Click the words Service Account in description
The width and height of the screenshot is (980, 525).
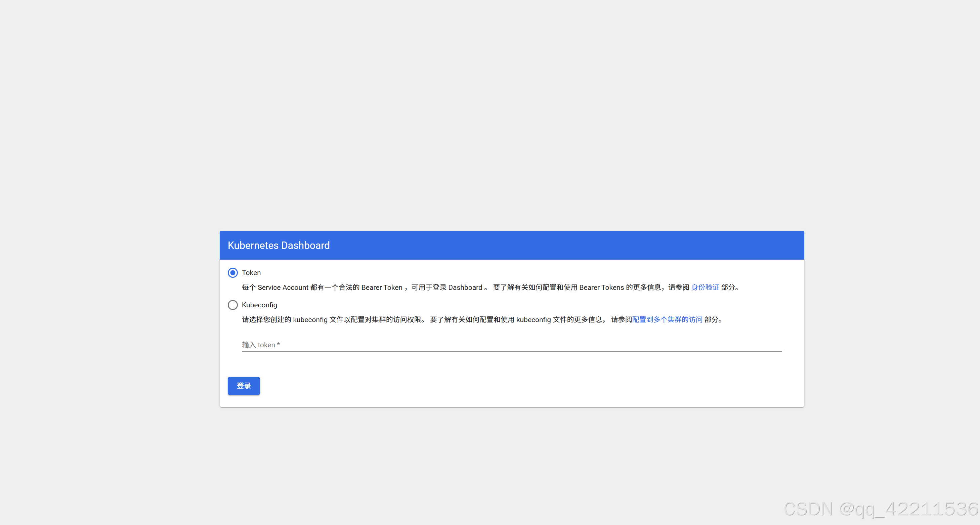pos(283,287)
